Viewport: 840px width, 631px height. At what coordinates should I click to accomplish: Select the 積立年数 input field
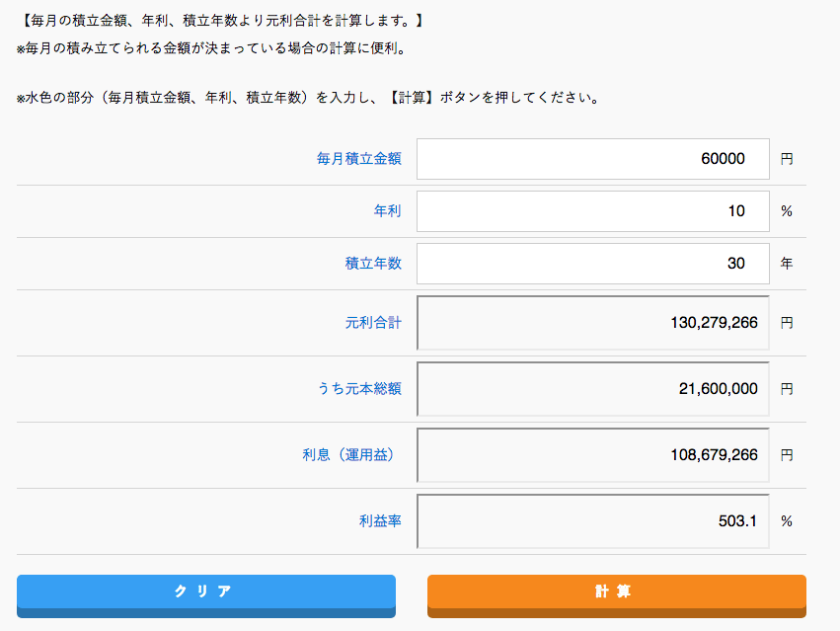(592, 264)
